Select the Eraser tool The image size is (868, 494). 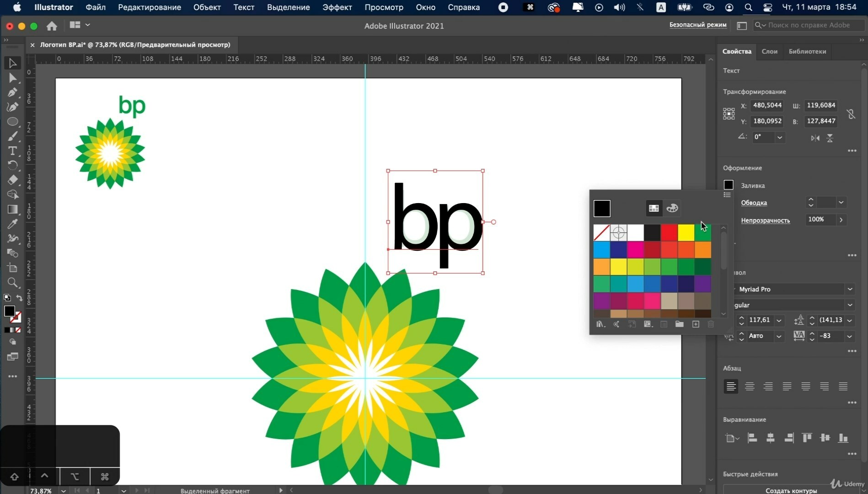coord(12,180)
